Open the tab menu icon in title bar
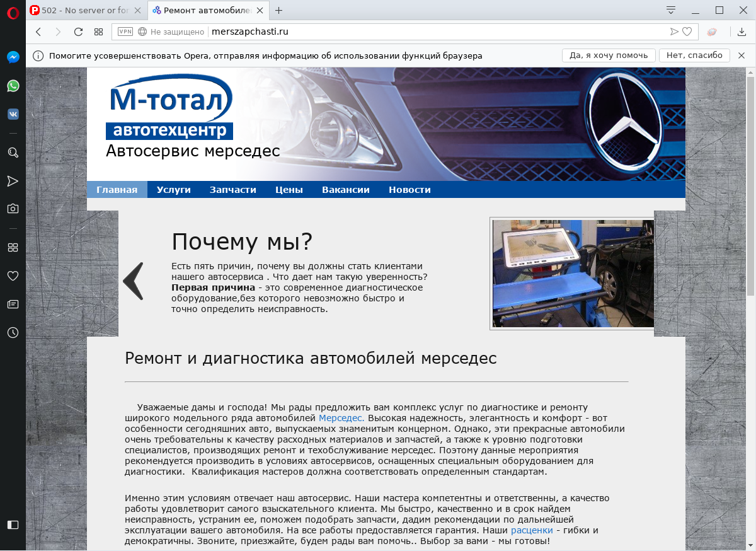 pyautogui.click(x=671, y=10)
